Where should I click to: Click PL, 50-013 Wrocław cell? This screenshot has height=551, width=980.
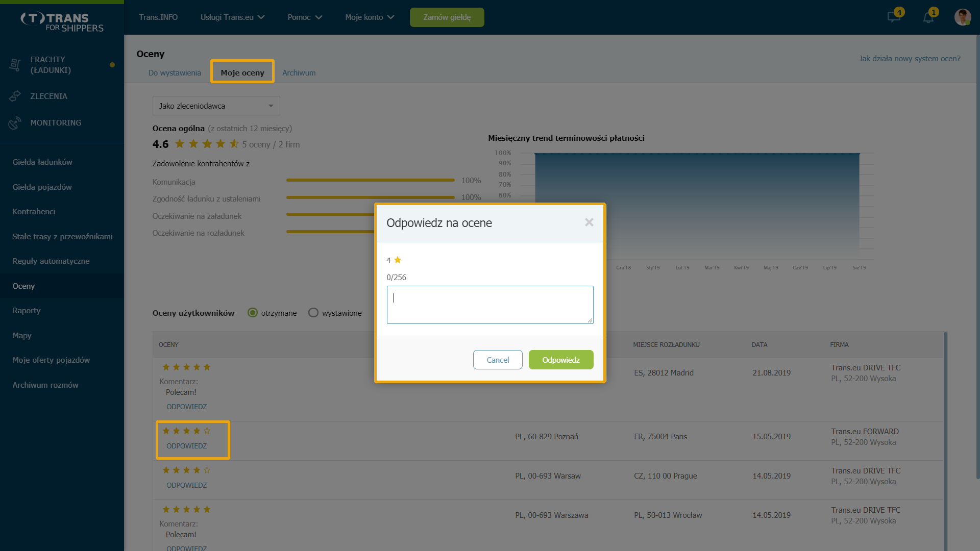coord(668,515)
